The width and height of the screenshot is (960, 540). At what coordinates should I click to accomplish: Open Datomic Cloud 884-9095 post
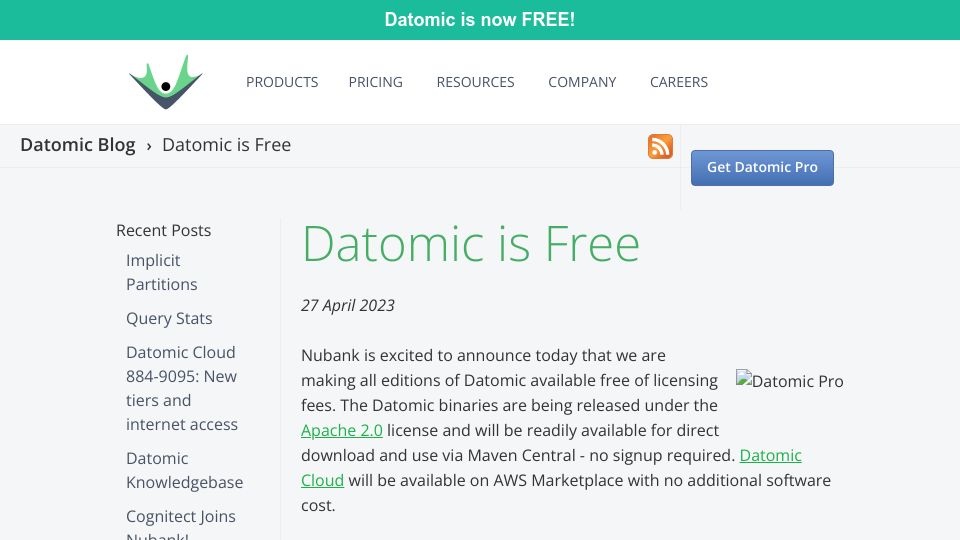click(182, 388)
